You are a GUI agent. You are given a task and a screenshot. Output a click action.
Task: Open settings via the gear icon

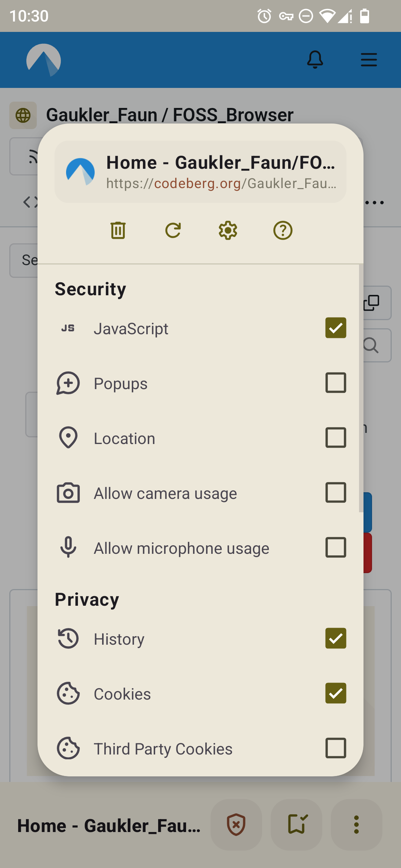coord(228,230)
